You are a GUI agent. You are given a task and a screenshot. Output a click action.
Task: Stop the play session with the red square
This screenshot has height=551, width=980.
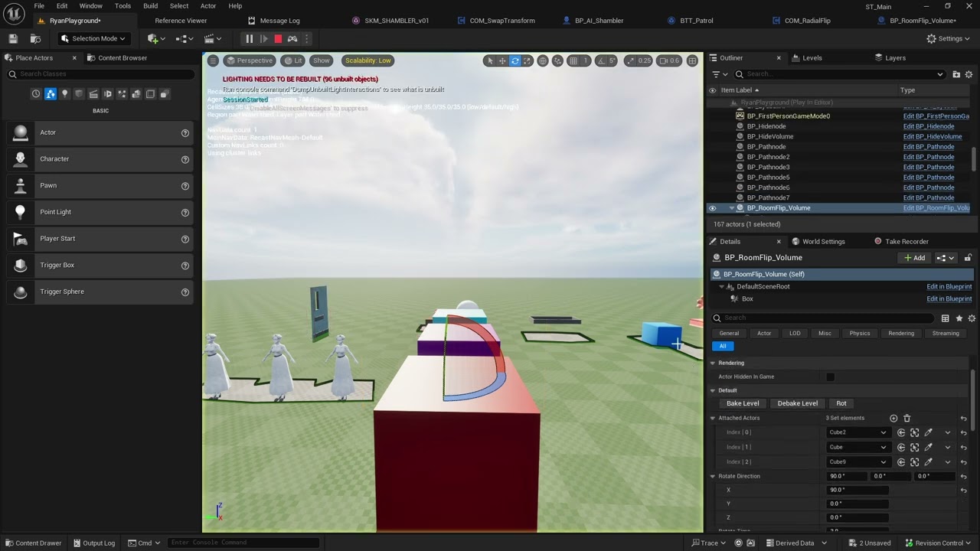[278, 38]
